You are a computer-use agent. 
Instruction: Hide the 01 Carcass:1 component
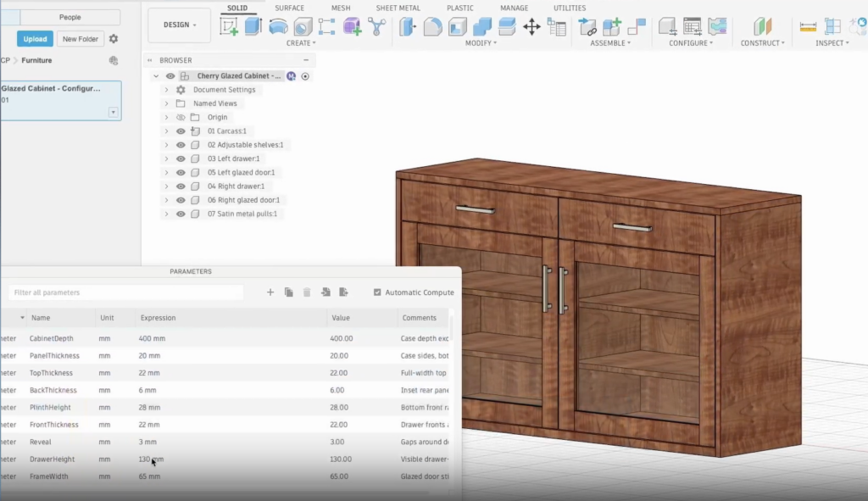[181, 131]
